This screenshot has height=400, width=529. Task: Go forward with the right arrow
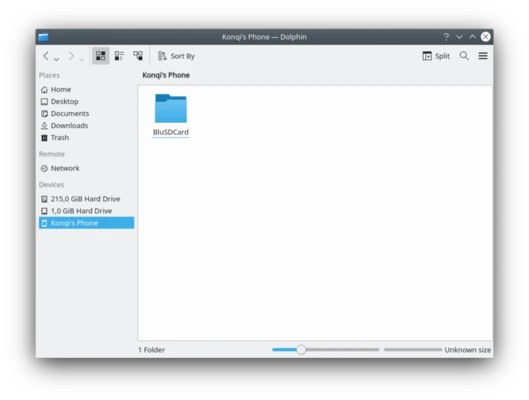[x=71, y=56]
